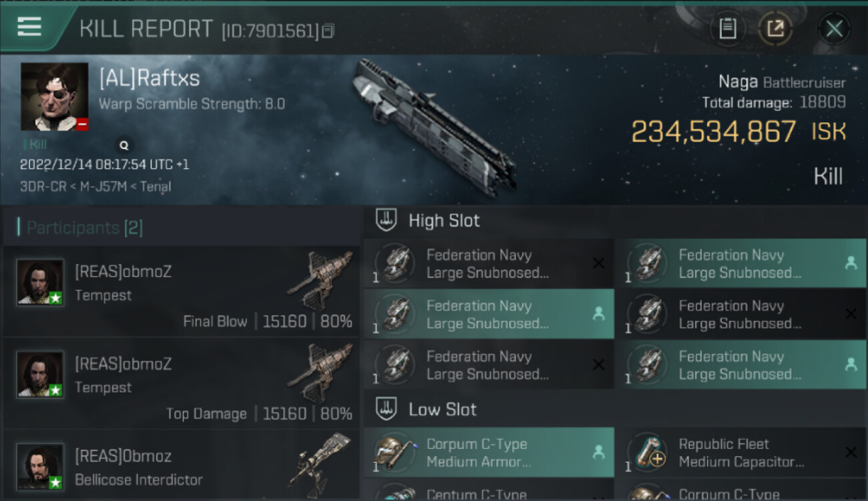Toggle the first Federation Navy Large Snubnosed module
Image resolution: width=868 pixels, height=501 pixels.
489,264
